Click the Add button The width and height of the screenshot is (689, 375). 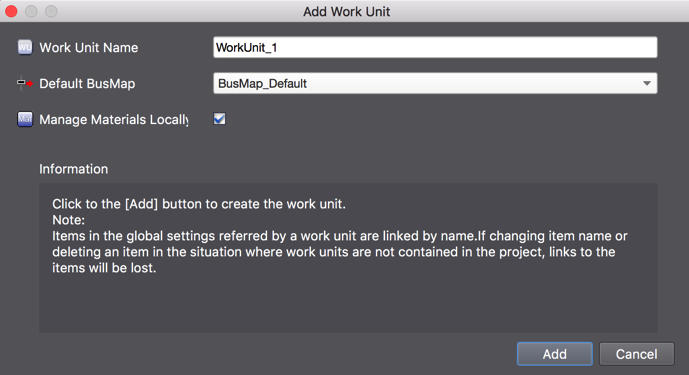555,354
